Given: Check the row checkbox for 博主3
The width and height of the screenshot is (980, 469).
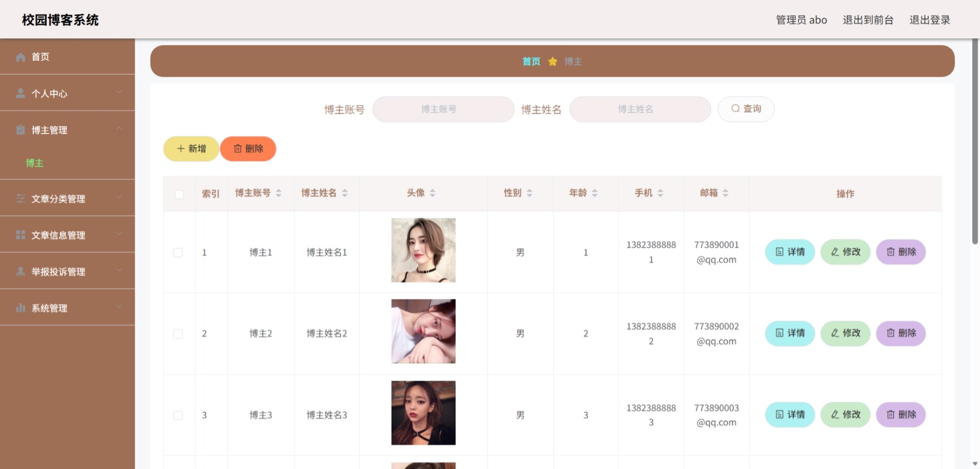Looking at the screenshot, I should [x=178, y=415].
